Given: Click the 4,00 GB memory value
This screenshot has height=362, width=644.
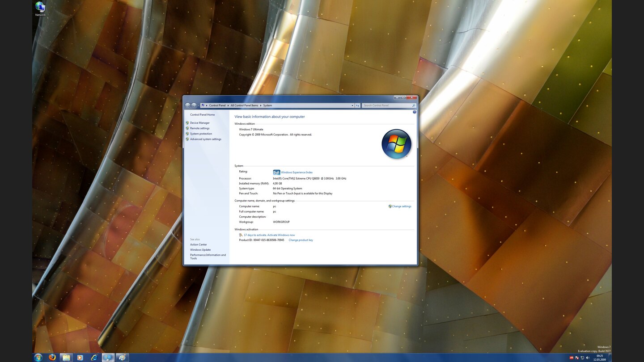Looking at the screenshot, I should pyautogui.click(x=277, y=183).
